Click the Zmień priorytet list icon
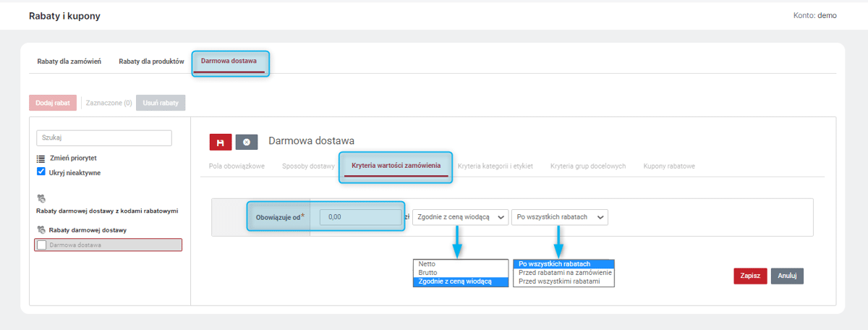 coord(41,158)
